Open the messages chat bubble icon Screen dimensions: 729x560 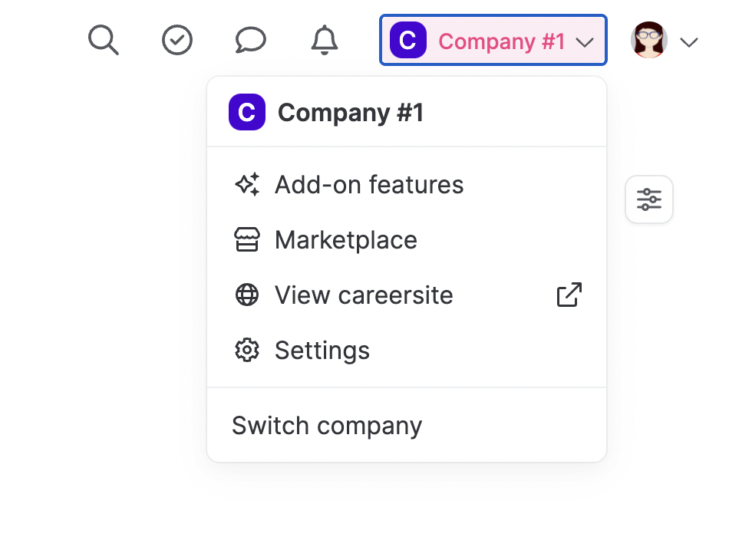click(x=251, y=40)
